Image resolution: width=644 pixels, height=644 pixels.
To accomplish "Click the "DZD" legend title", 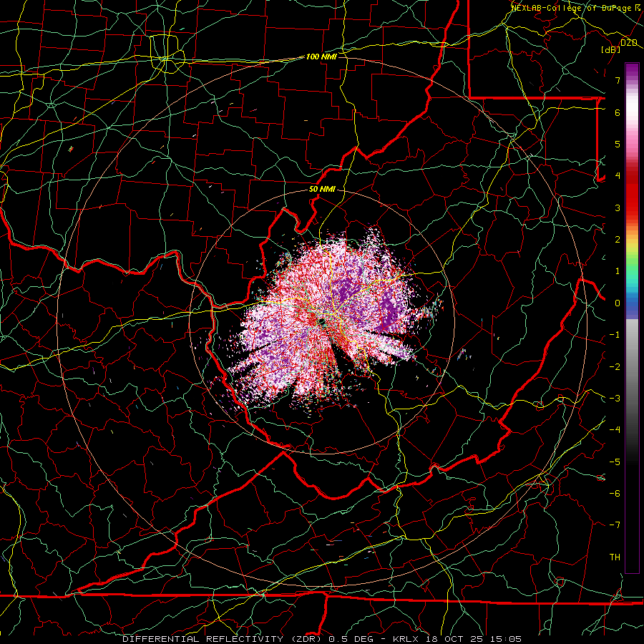I will coord(629,43).
